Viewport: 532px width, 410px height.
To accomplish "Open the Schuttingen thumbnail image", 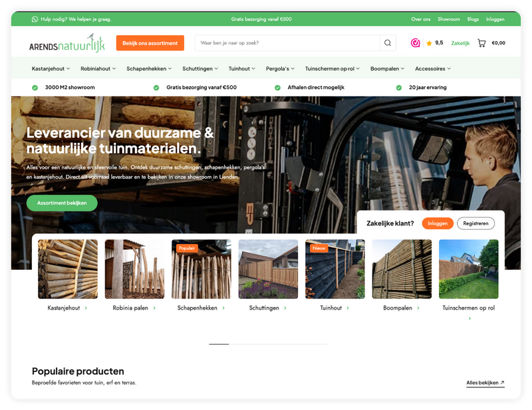I will (x=269, y=269).
